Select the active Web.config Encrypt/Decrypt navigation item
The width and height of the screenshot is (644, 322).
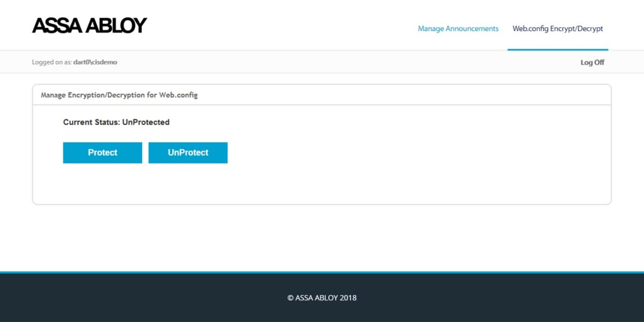click(x=558, y=28)
